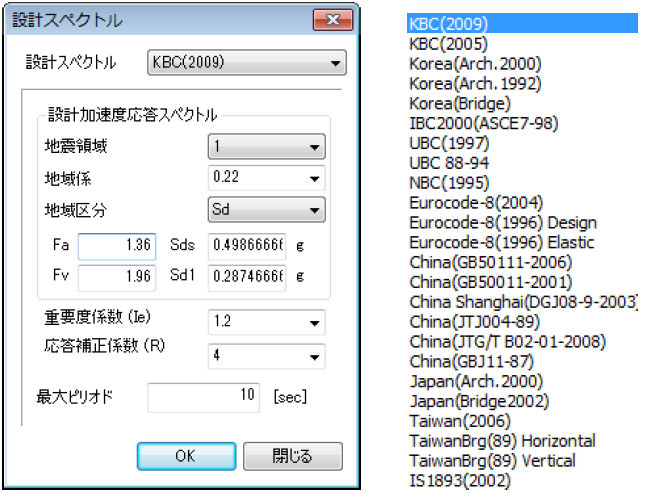Click the Fv input field

click(x=117, y=277)
